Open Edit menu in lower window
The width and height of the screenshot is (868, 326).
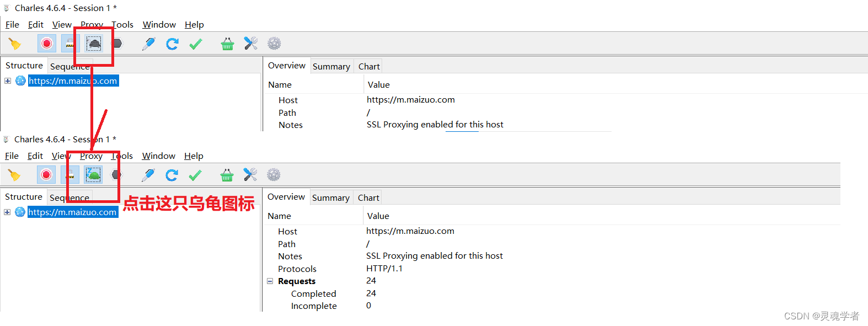35,156
